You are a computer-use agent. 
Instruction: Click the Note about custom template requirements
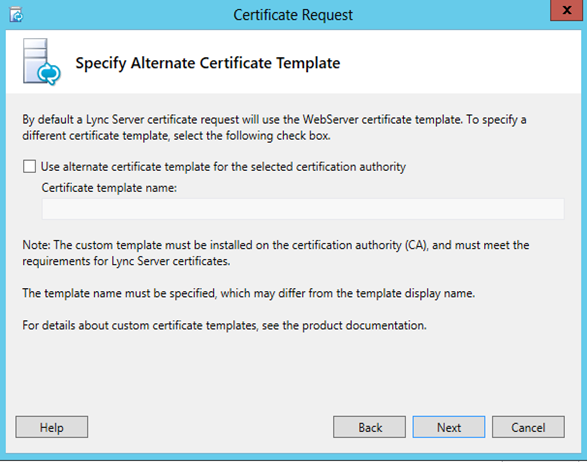click(276, 253)
